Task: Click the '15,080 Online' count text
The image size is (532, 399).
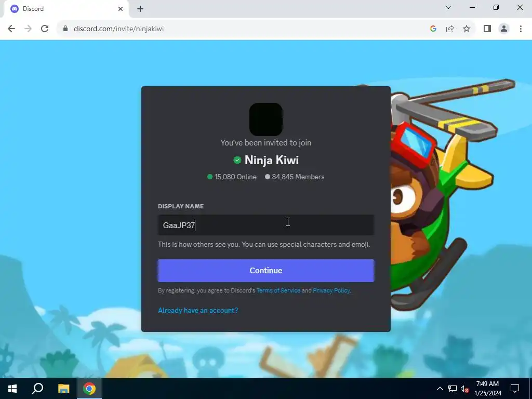Action: pyautogui.click(x=235, y=177)
